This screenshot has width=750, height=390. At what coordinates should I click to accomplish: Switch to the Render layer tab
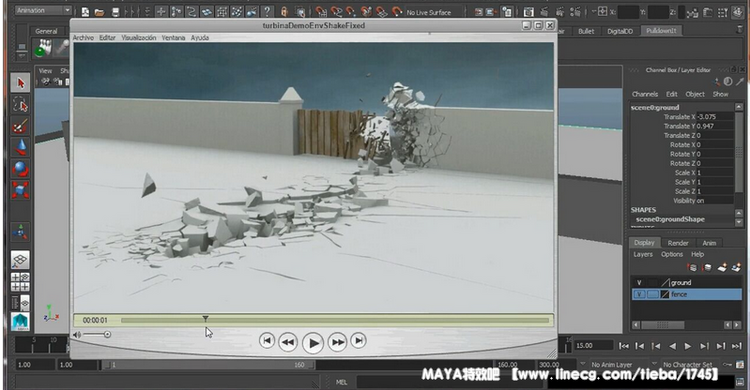coord(678,243)
